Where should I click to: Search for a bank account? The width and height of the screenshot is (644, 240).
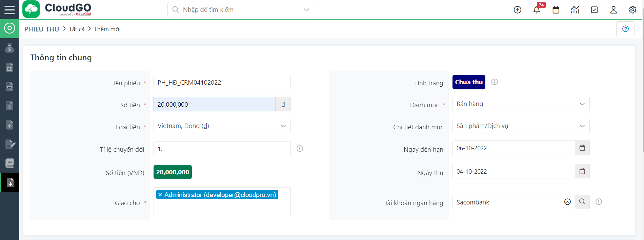[x=582, y=202]
